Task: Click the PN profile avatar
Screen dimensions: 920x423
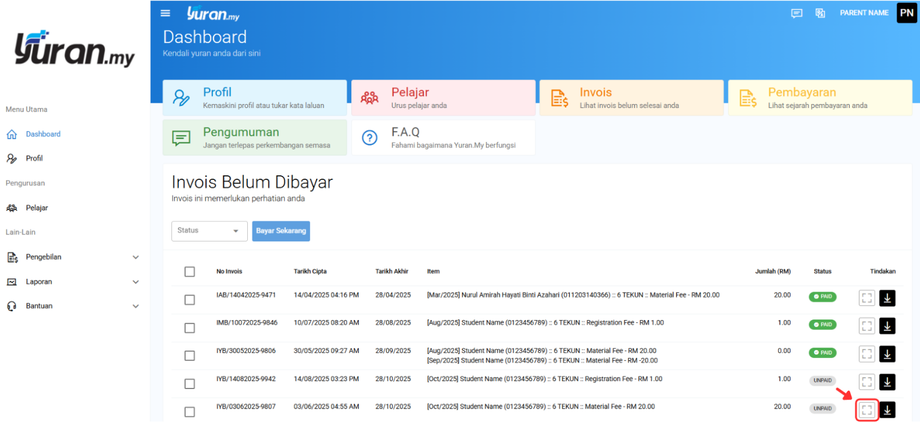Action: (x=906, y=13)
